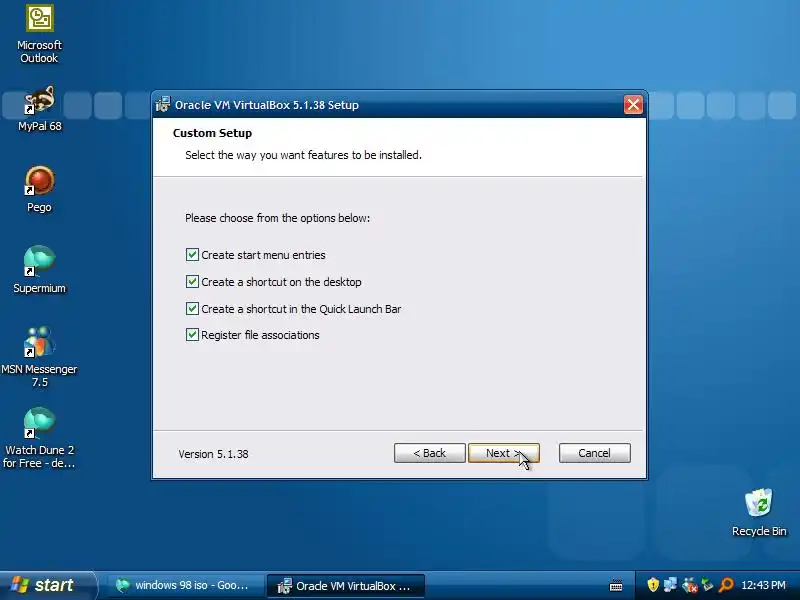Go back with the Back button

(x=430, y=453)
